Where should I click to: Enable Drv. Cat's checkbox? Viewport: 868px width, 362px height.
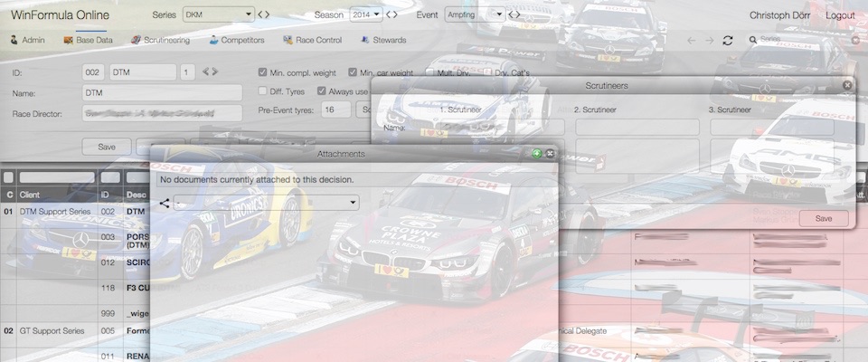487,72
